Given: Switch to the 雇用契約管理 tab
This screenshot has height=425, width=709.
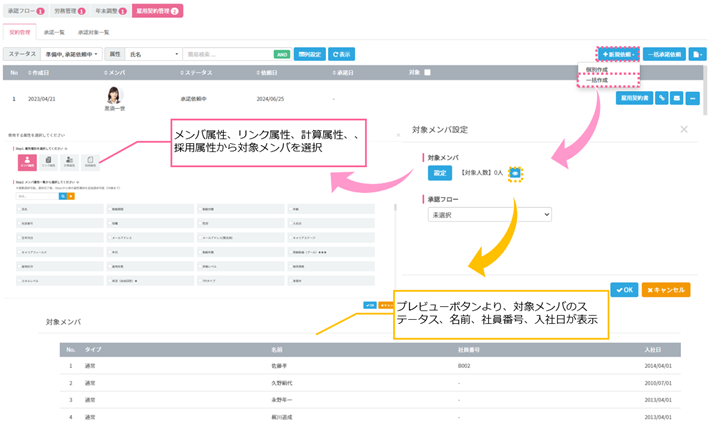Looking at the screenshot, I should tap(157, 11).
